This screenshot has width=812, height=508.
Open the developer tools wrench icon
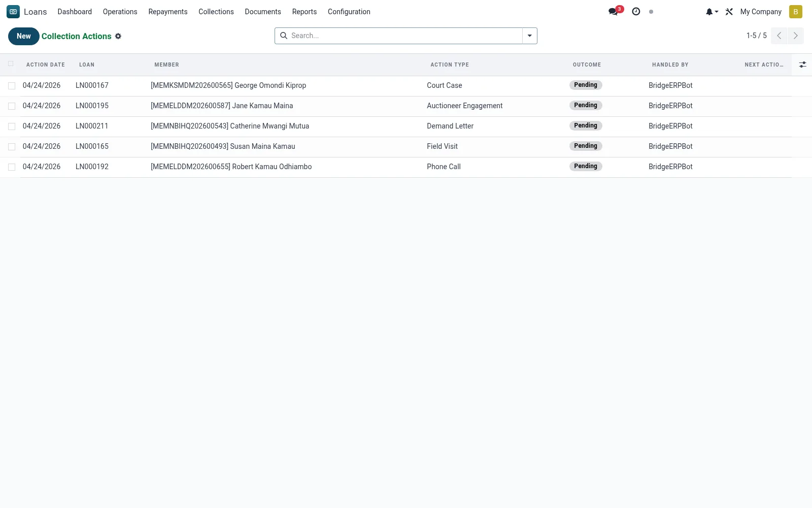[729, 12]
